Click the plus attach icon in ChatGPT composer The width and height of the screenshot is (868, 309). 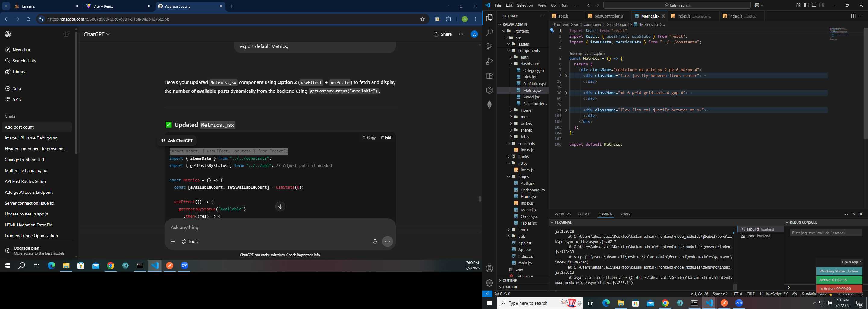tap(173, 241)
